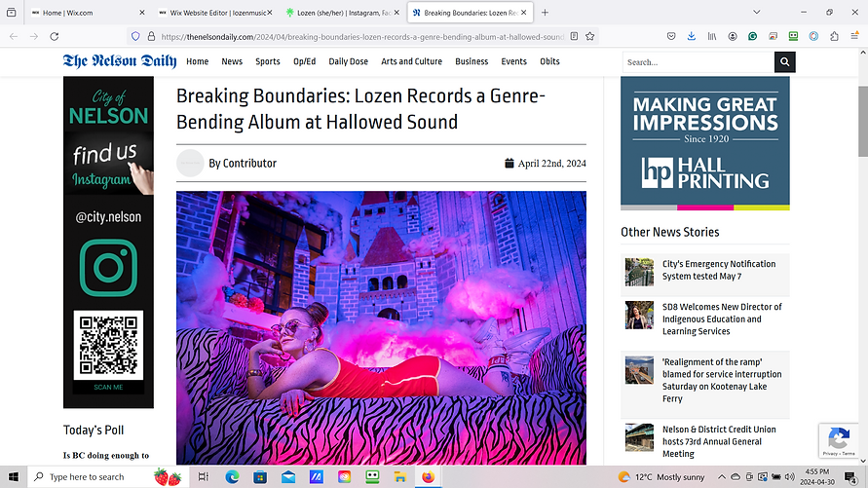
Task: Switch to the Wix Website Editor tab
Action: click(x=214, y=12)
